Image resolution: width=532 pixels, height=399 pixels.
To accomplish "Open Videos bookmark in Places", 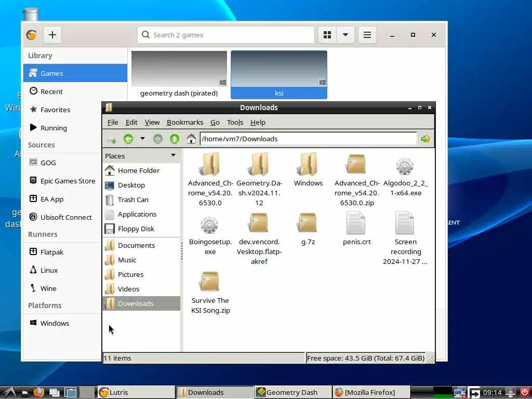I will 141,289.
